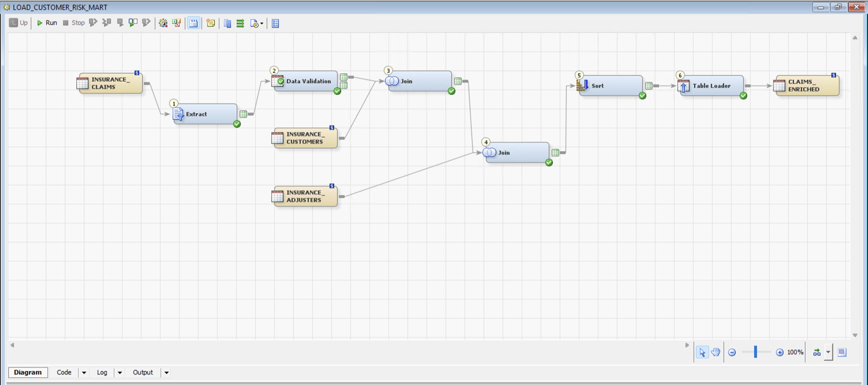Select the INSURANCE_CLAIMS source table node
The width and height of the screenshot is (868, 385).
(x=110, y=83)
